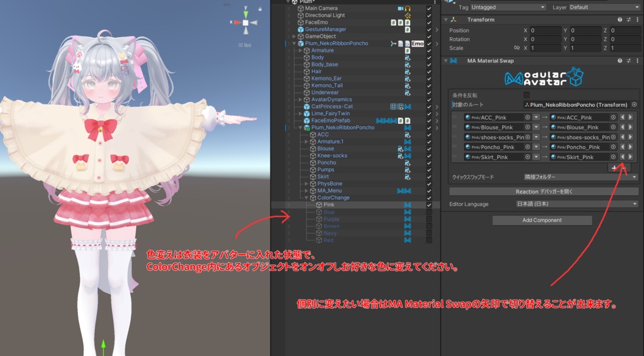Tick the 条件を反転 checkbox
Screen dimensions: 644x356
tap(526, 95)
